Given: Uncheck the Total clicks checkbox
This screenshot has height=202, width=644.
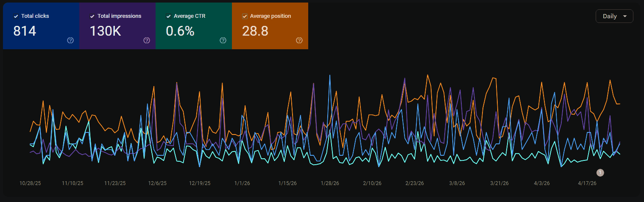Looking at the screenshot, I should click(x=16, y=16).
